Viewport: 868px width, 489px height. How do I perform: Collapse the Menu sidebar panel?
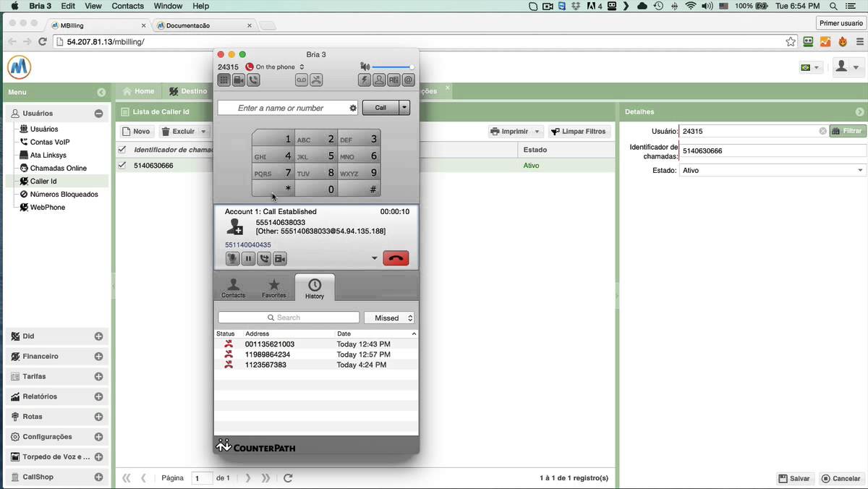101,93
